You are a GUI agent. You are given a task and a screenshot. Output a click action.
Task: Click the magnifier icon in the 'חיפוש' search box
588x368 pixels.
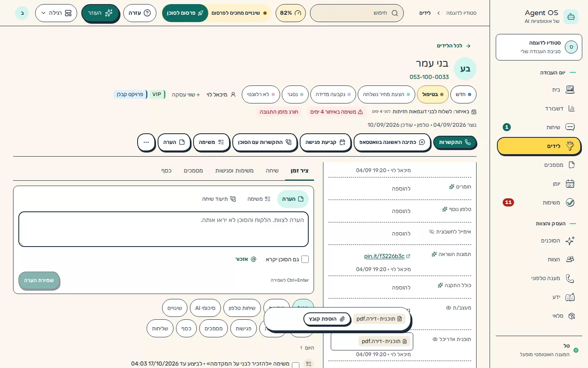pyautogui.click(x=395, y=13)
